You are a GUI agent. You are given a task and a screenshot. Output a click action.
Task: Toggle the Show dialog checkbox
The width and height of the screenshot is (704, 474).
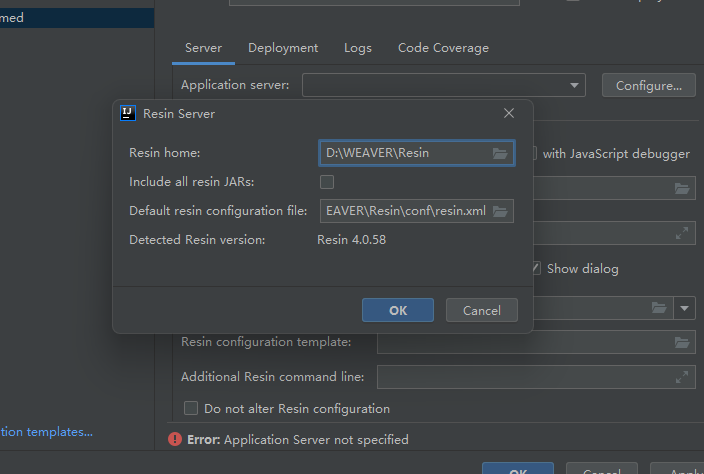(x=537, y=268)
